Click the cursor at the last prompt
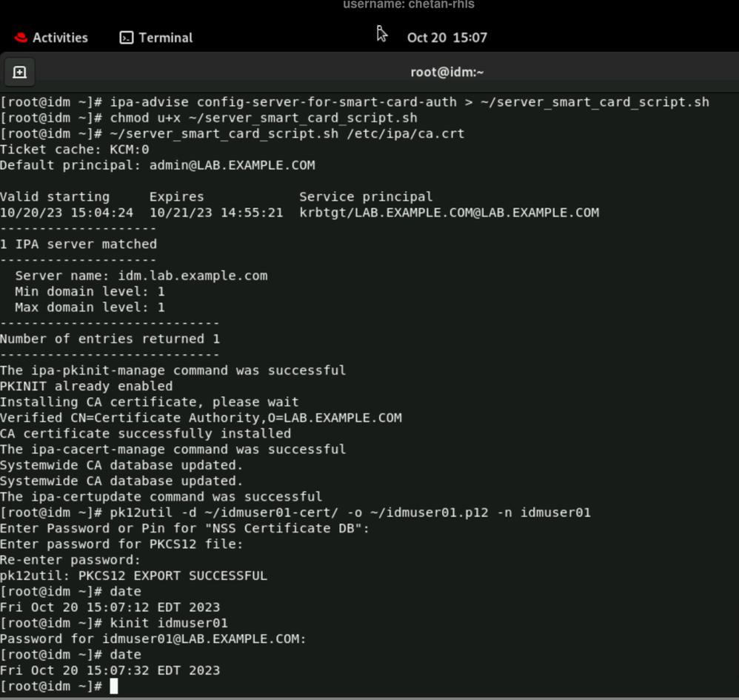This screenshot has width=739, height=700. (x=113, y=687)
